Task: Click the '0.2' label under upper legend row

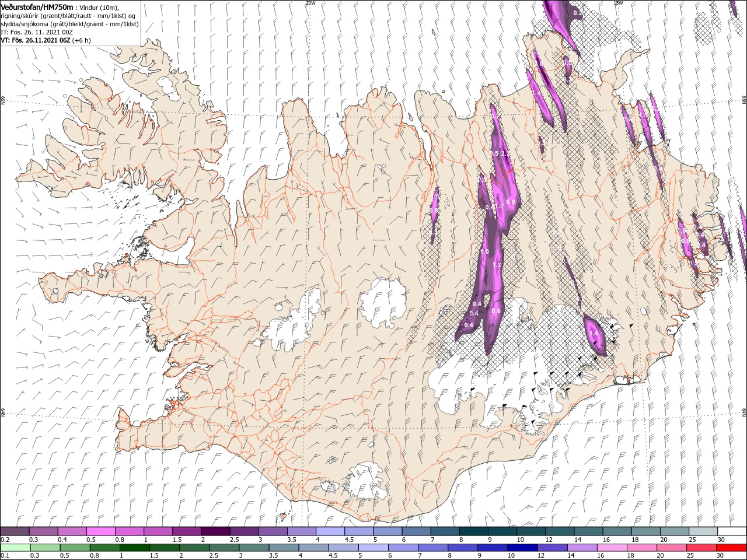Action: pyautogui.click(x=5, y=540)
